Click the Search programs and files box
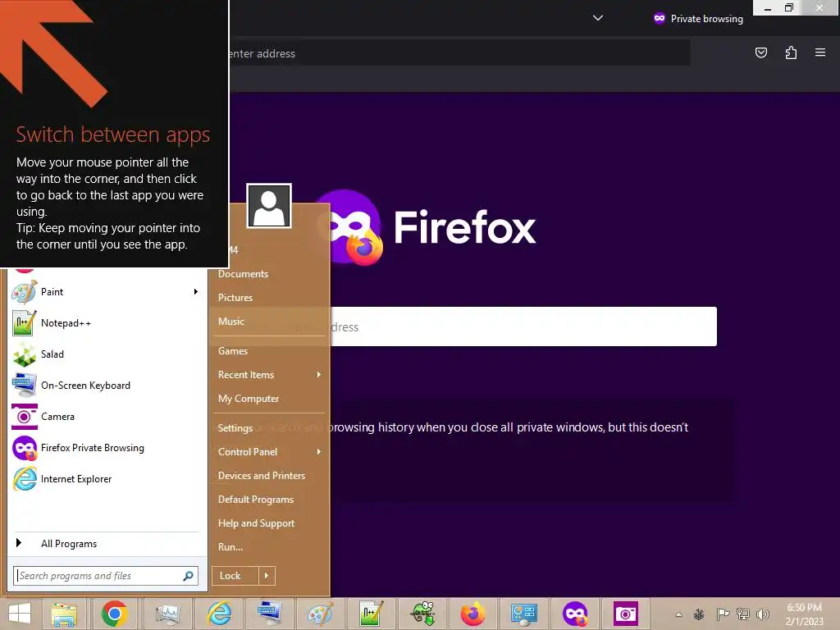 coord(106,576)
